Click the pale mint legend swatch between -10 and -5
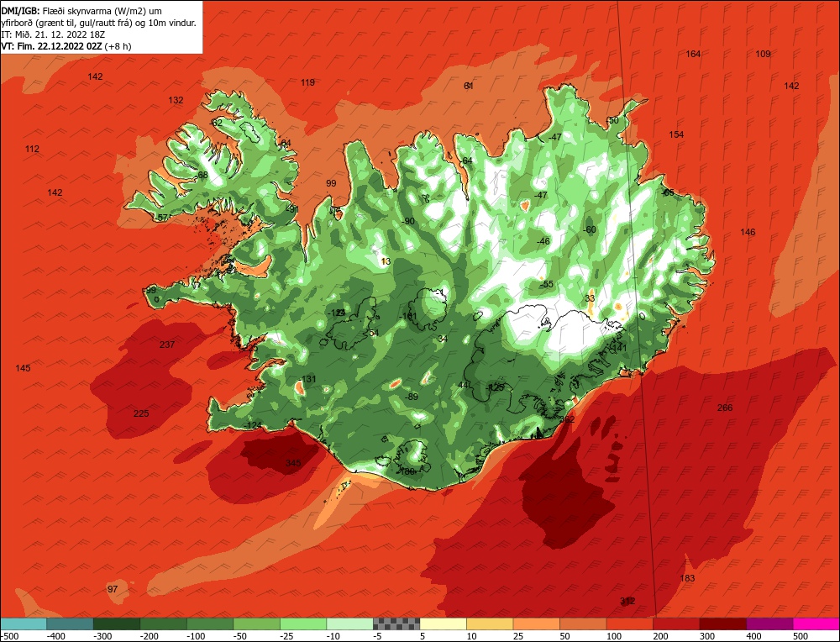The image size is (840, 642). [x=349, y=624]
